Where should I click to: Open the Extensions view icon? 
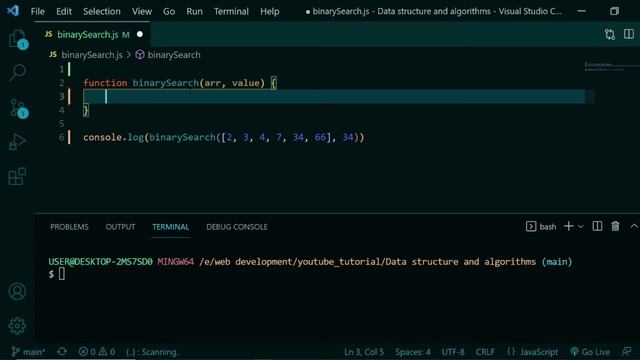pyautogui.click(x=17, y=176)
